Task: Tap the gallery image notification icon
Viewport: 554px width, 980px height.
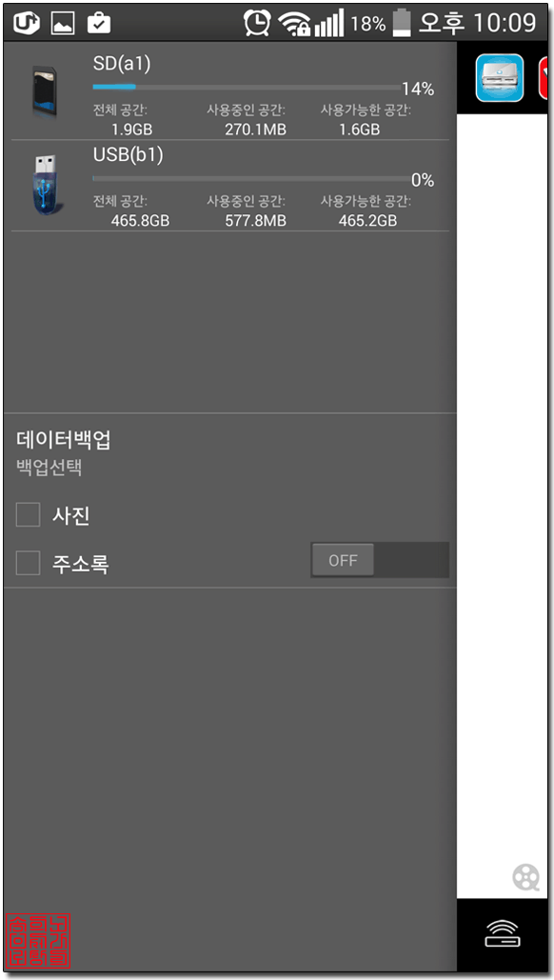Action: click(x=63, y=24)
